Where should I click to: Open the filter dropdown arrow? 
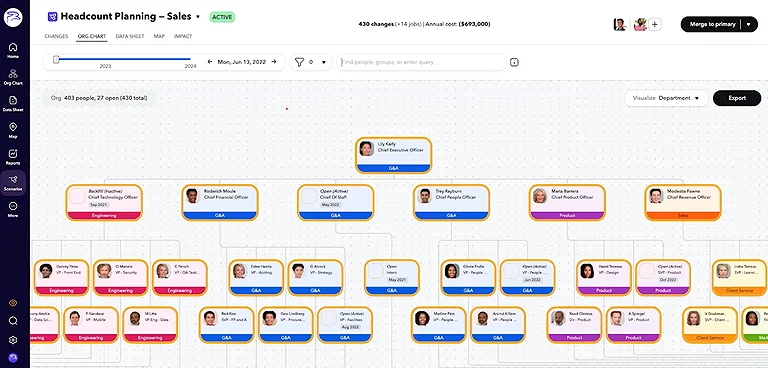[324, 62]
